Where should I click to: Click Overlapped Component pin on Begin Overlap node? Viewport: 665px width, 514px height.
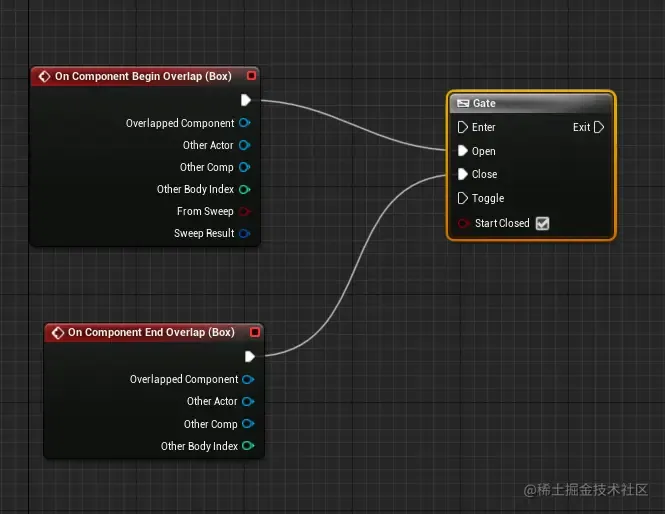[x=244, y=123]
